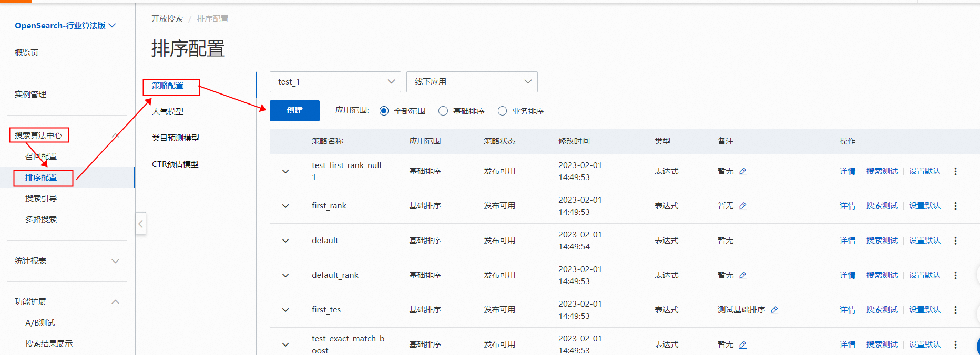The image size is (980, 355).
Task: Open more actions menu for default row
Action: tap(955, 241)
